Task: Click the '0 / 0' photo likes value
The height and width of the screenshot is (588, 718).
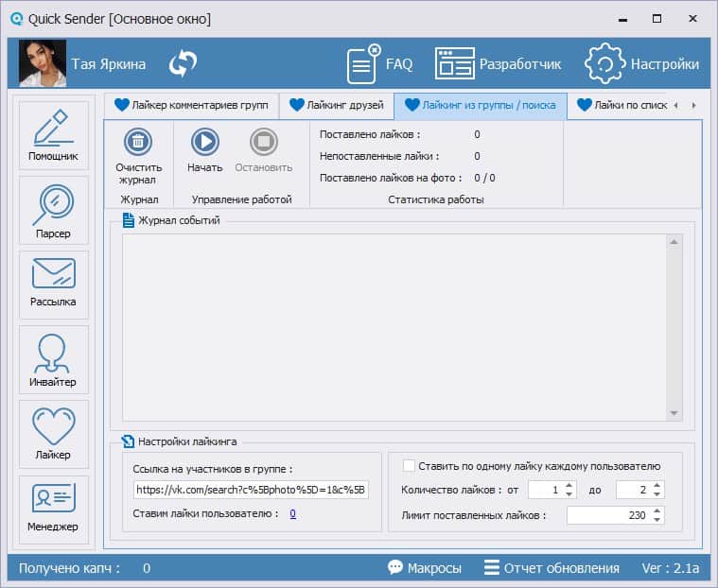Action: coord(484,178)
